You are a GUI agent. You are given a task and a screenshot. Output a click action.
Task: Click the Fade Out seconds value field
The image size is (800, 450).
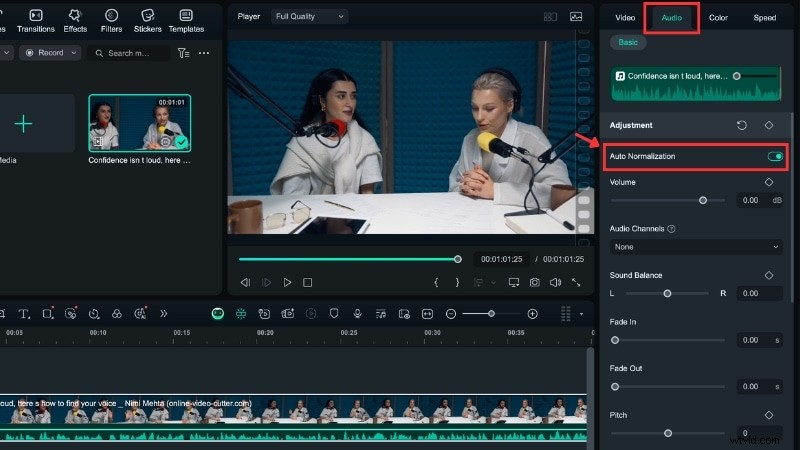click(759, 387)
